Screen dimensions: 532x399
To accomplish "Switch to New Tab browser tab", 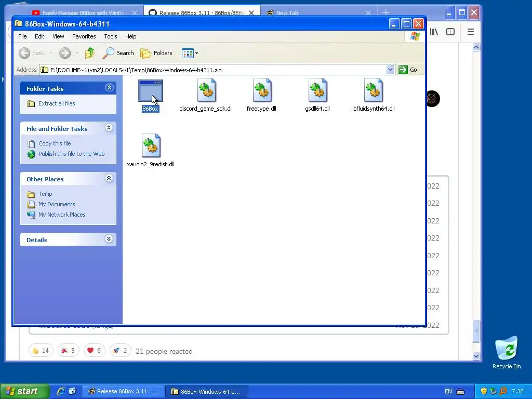I will pos(287,13).
